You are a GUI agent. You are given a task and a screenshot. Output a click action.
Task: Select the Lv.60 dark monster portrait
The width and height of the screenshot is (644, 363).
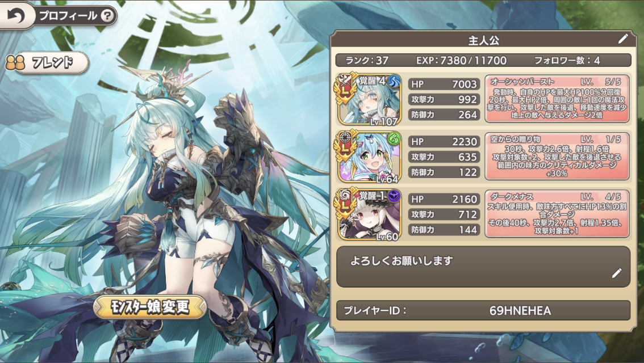(x=369, y=214)
